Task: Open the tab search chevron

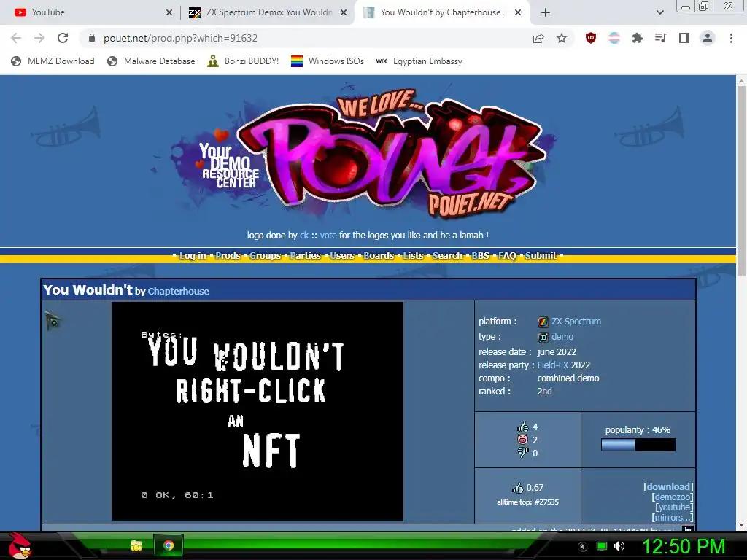Action: click(x=659, y=12)
